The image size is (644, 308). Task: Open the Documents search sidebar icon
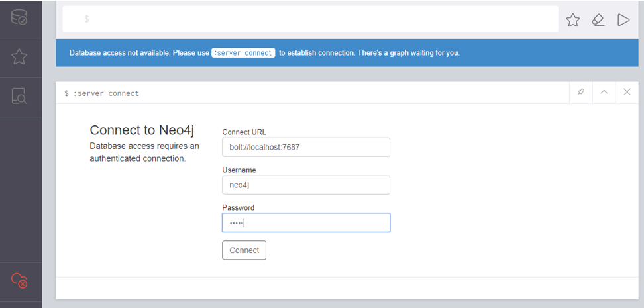19,96
